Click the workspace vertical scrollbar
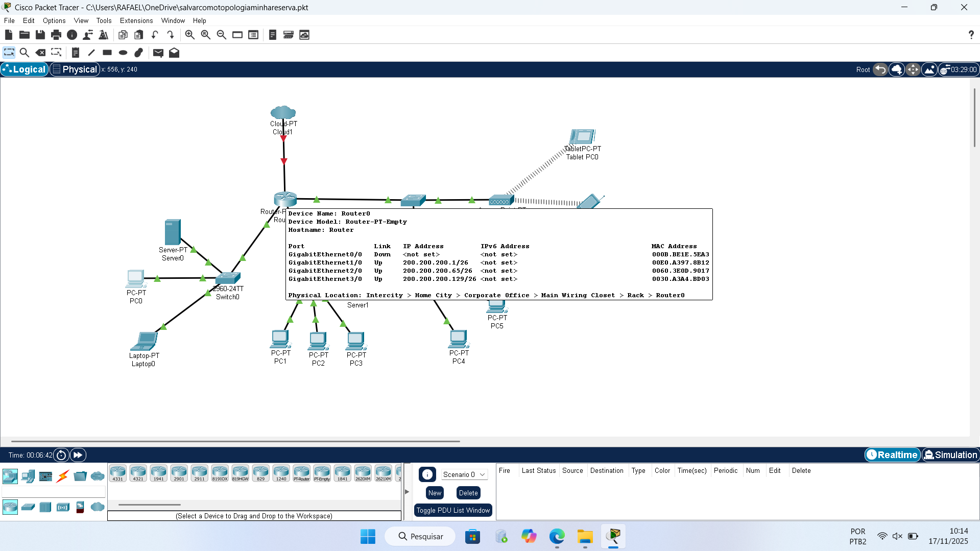Image resolution: width=980 pixels, height=551 pixels. coord(974,117)
